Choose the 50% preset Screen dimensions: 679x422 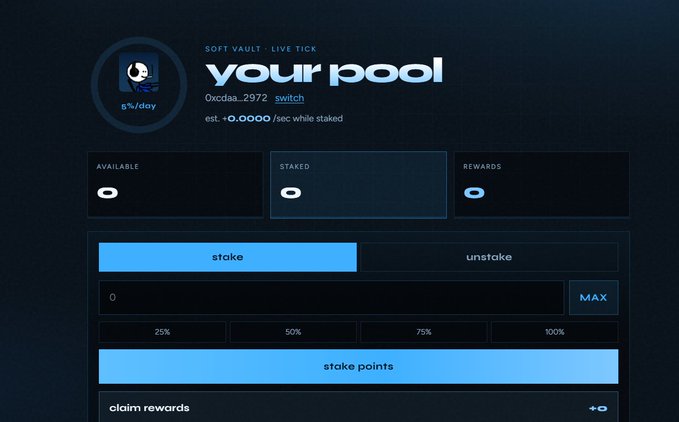(x=293, y=332)
